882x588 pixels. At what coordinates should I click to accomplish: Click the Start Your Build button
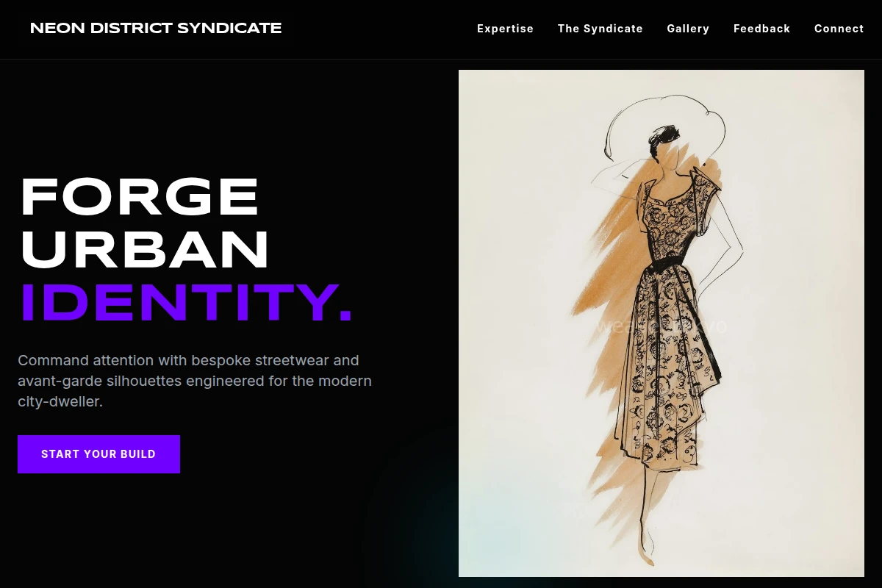pos(98,454)
